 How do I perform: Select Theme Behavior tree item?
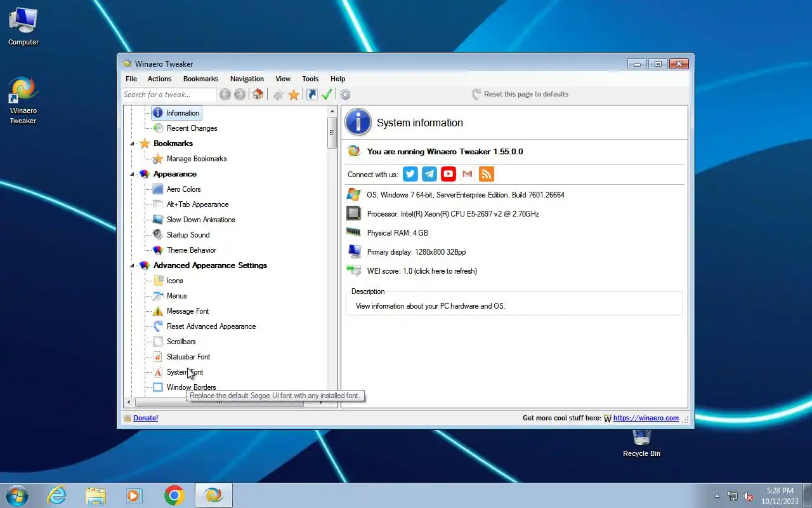tap(191, 250)
